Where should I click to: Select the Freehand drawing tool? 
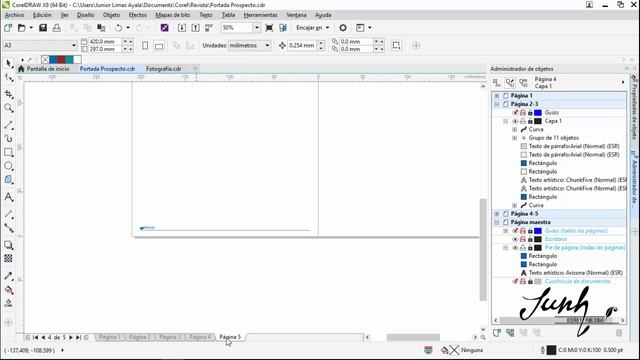9,125
